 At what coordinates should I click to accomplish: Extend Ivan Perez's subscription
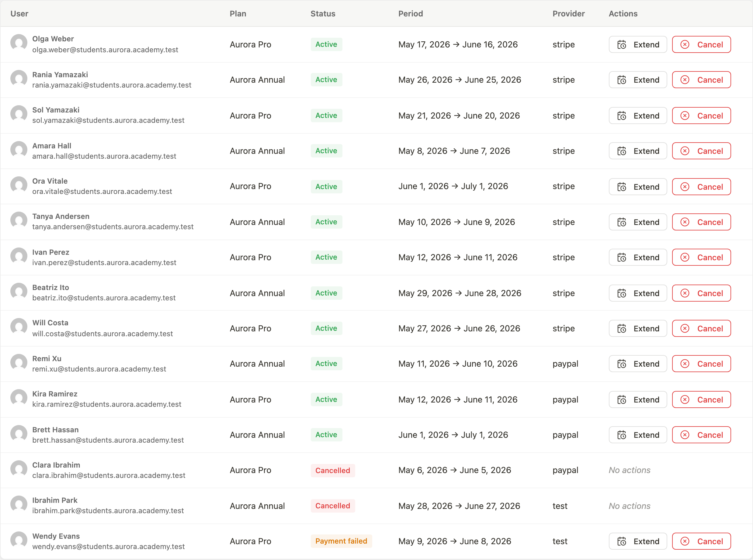pyautogui.click(x=637, y=257)
